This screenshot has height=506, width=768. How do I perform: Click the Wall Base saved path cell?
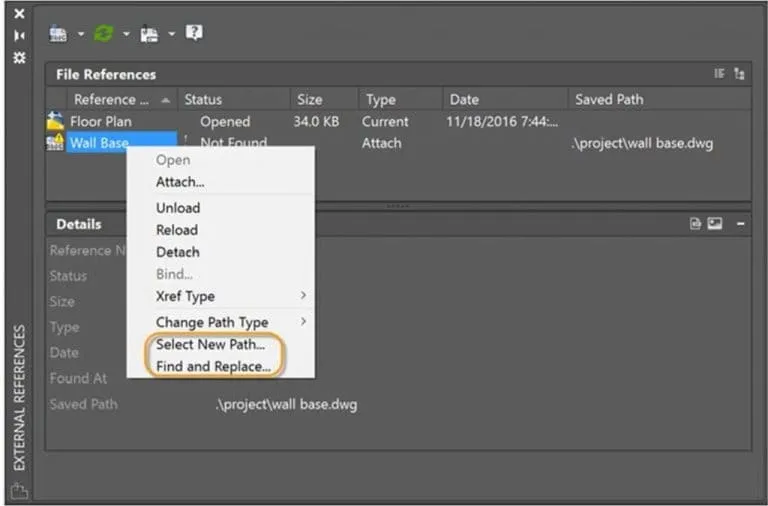(x=642, y=144)
